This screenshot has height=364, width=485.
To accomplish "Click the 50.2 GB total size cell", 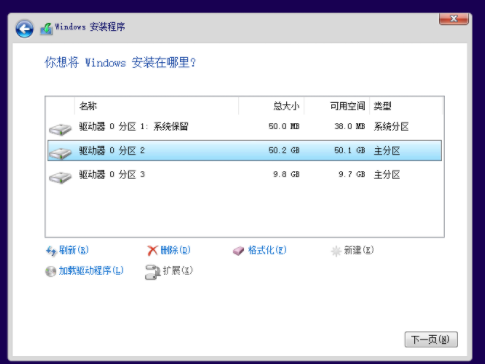I will click(284, 150).
